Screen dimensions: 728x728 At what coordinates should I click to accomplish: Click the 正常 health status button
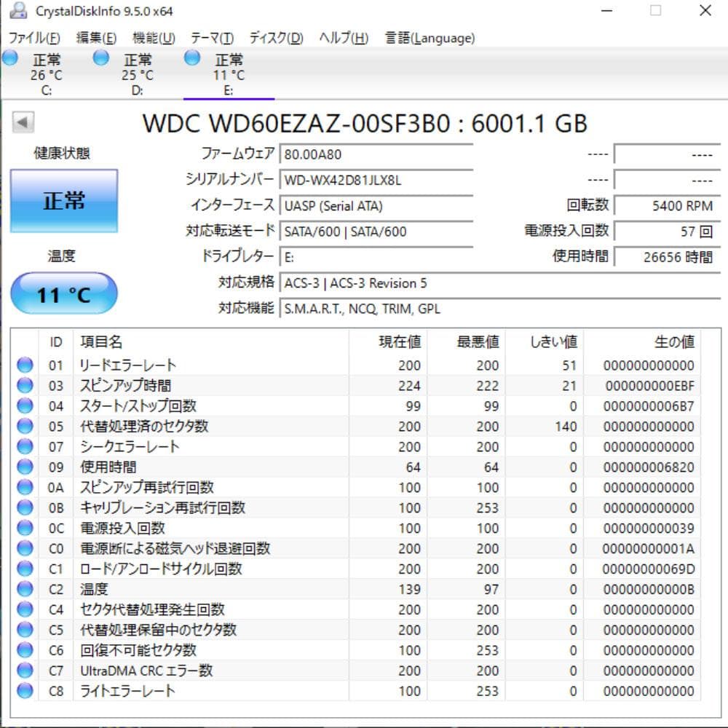(x=63, y=199)
